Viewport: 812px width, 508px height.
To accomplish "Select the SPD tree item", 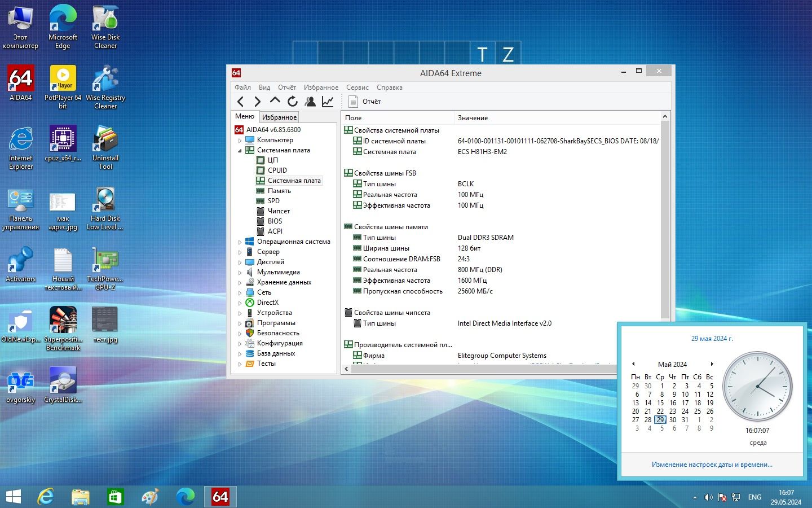I will coord(273,201).
